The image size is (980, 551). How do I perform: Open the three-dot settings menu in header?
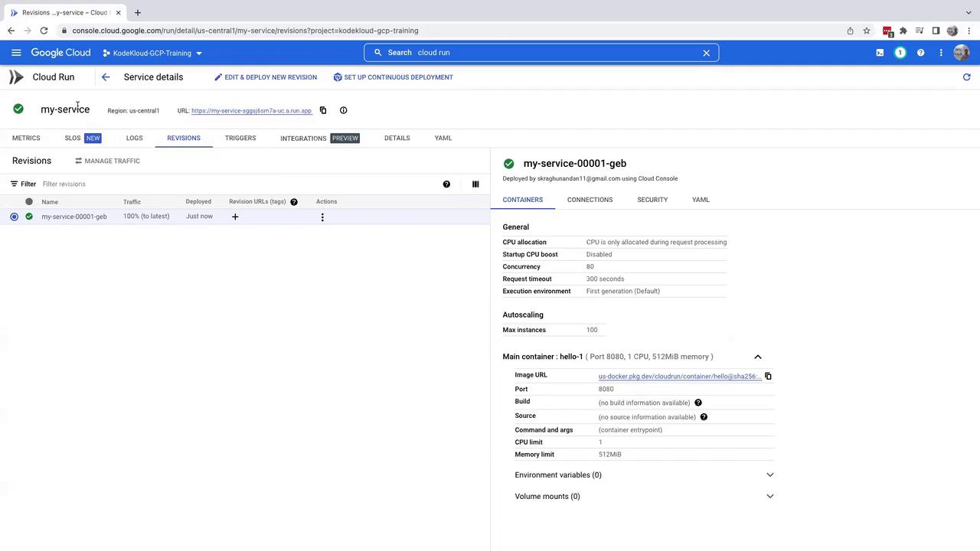[941, 53]
